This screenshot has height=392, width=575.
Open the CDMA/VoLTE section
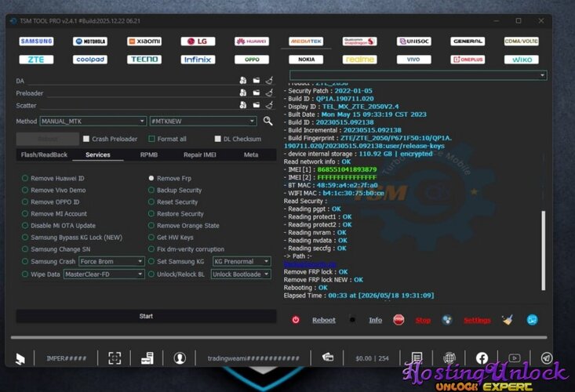pos(522,42)
